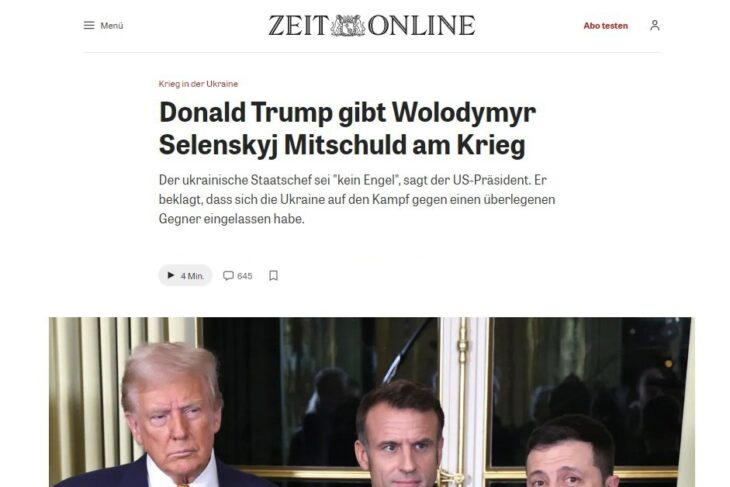
Task: Click the word ZEIT in the logo
Action: coord(298,26)
